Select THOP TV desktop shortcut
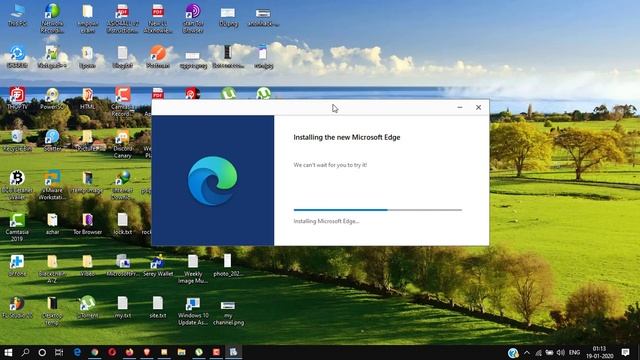Image resolution: width=640 pixels, height=360 pixels. (x=17, y=98)
